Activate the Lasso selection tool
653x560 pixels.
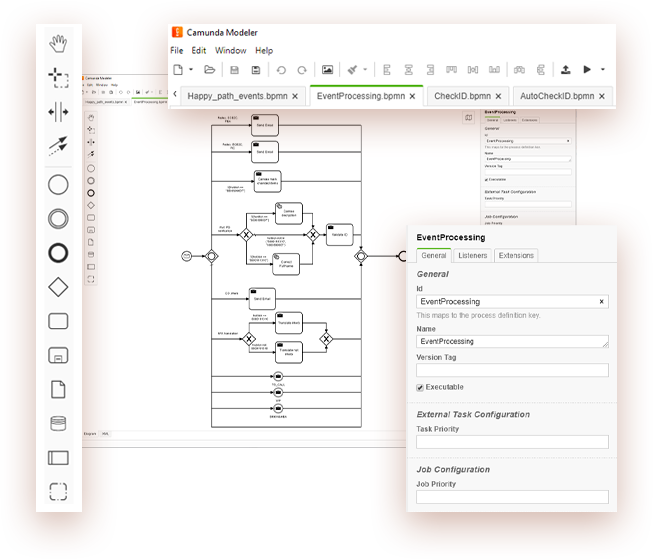click(x=59, y=78)
